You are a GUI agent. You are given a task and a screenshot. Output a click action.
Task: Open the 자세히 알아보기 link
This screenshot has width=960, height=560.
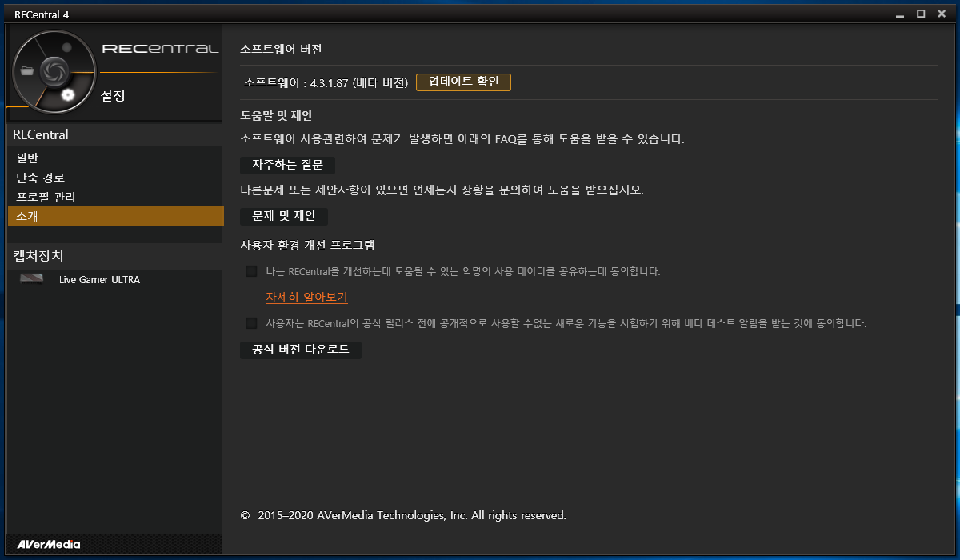click(x=306, y=297)
